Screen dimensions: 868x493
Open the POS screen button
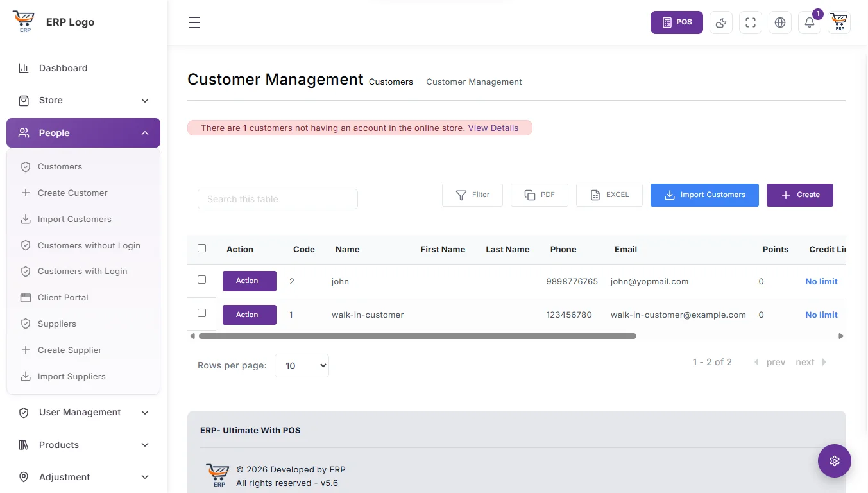pyautogui.click(x=677, y=22)
